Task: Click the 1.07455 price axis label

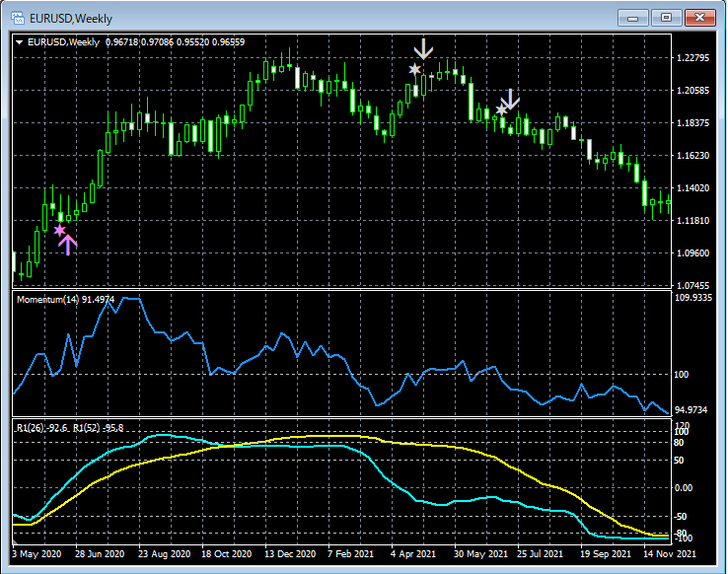Action: pyautogui.click(x=692, y=285)
